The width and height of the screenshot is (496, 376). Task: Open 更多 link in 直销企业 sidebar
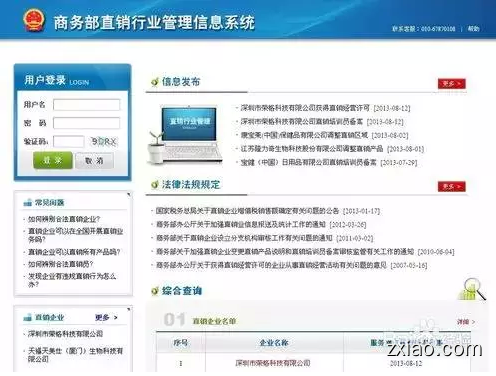pyautogui.click(x=106, y=317)
